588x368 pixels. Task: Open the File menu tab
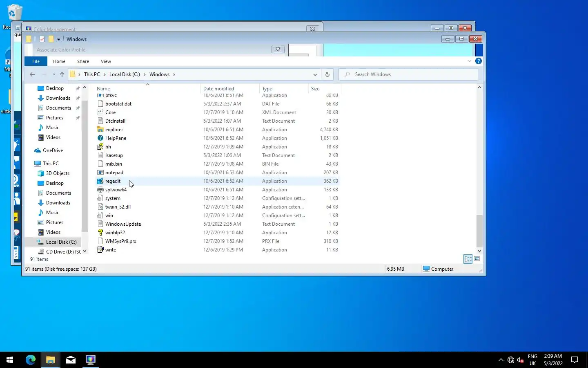pos(36,61)
